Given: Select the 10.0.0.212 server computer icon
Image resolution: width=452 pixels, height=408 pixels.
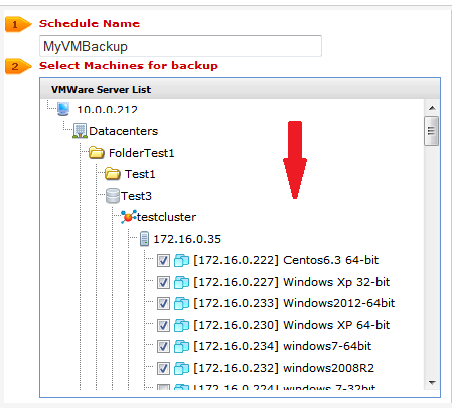Looking at the screenshot, I should click(63, 109).
